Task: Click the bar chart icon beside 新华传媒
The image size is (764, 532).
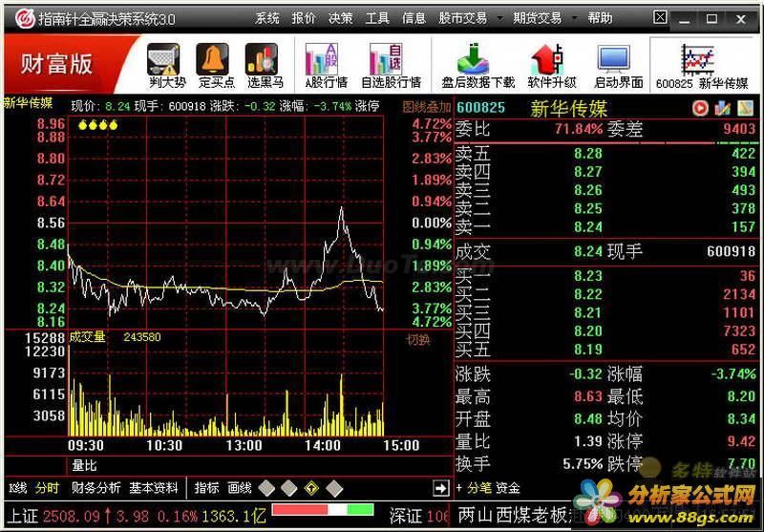Action: click(x=722, y=108)
